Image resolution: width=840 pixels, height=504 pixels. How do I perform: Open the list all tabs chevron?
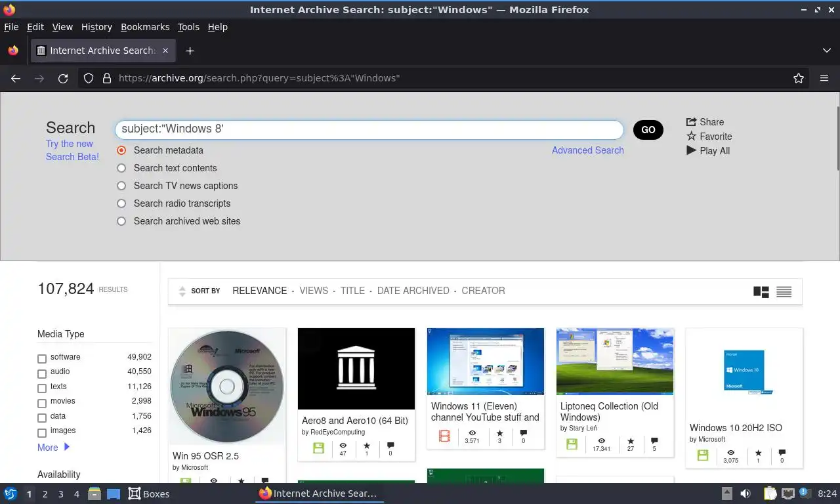tap(827, 51)
